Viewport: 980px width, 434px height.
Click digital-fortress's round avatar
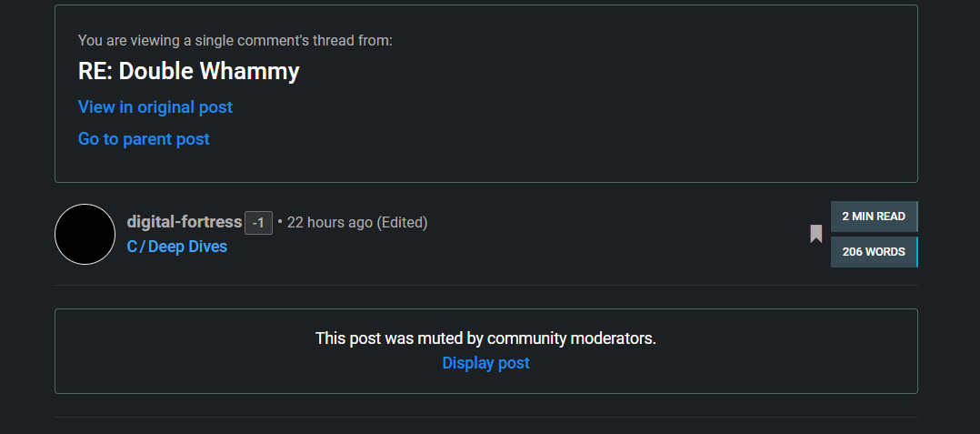point(85,235)
